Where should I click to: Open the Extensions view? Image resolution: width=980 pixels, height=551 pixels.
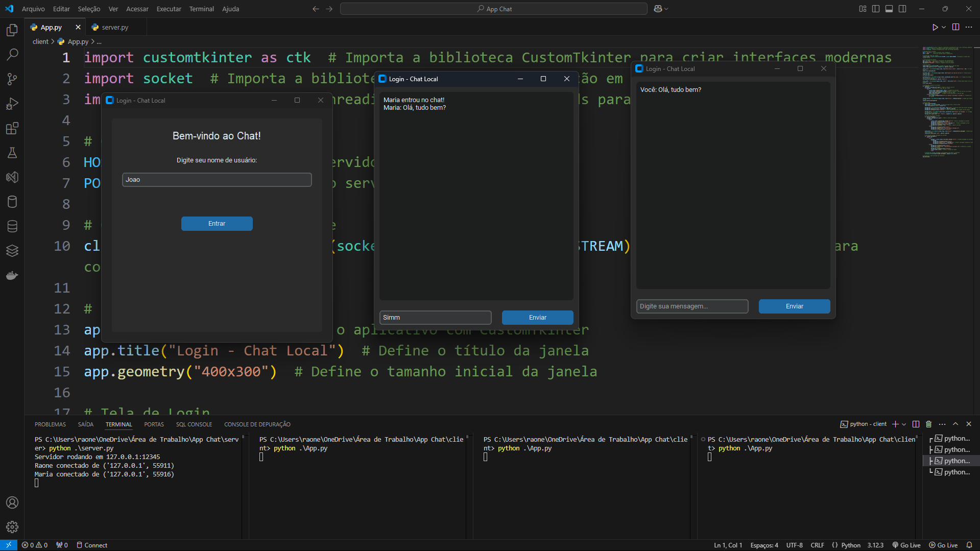click(12, 128)
